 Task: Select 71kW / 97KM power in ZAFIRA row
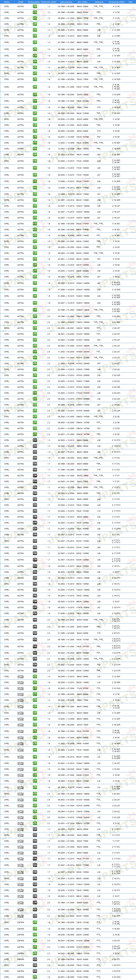click(x=82, y=977)
